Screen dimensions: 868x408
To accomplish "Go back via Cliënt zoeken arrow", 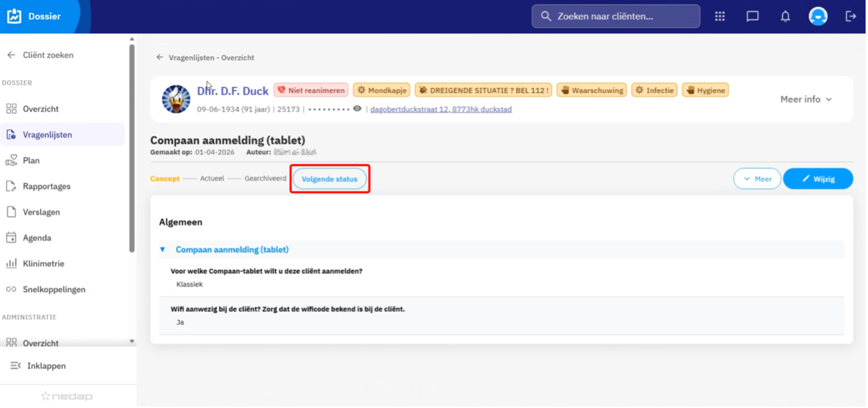I will point(11,55).
